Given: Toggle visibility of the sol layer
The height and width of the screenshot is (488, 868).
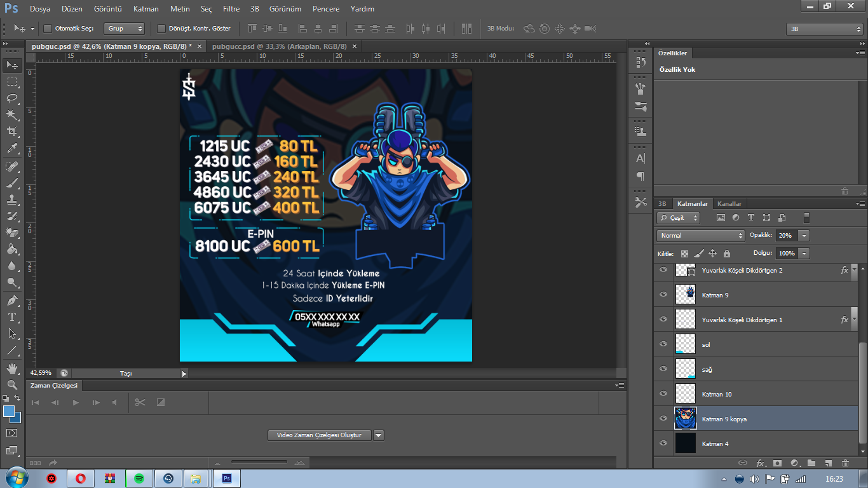Looking at the screenshot, I should point(663,344).
